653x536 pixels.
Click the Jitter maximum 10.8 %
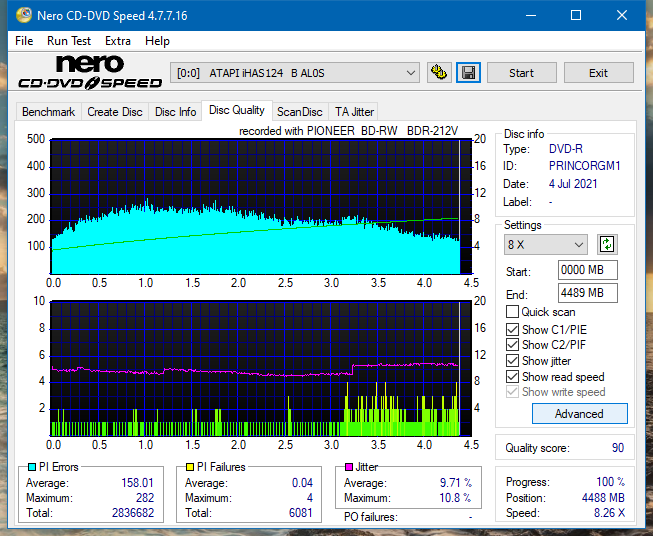coord(455,498)
